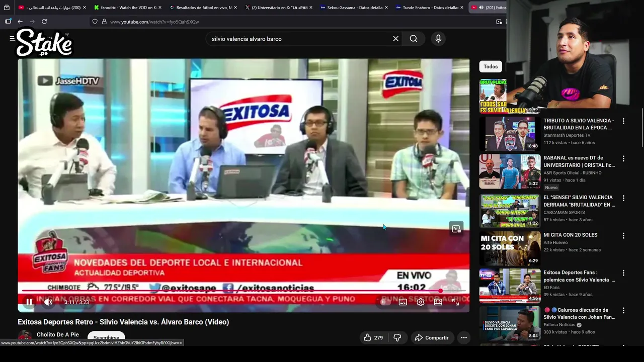Go back to the previous page

(20, 22)
